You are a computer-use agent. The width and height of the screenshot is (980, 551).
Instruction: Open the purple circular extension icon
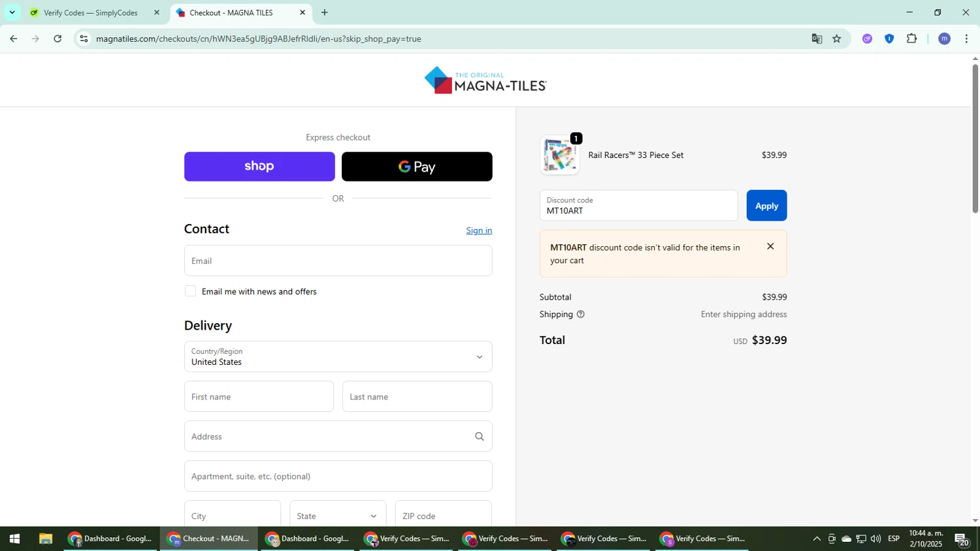(x=867, y=39)
